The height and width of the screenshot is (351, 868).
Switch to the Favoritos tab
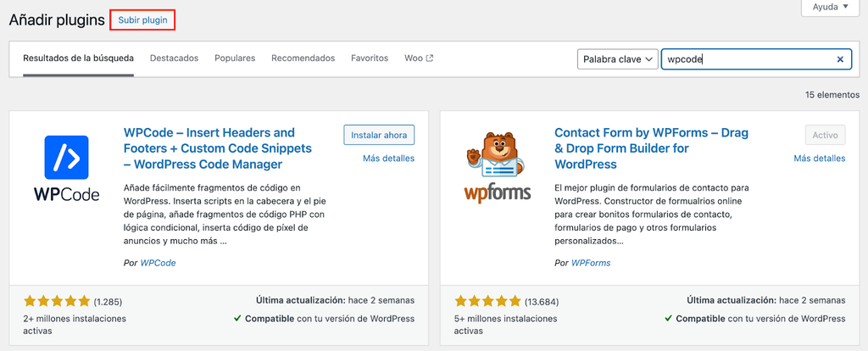(370, 58)
